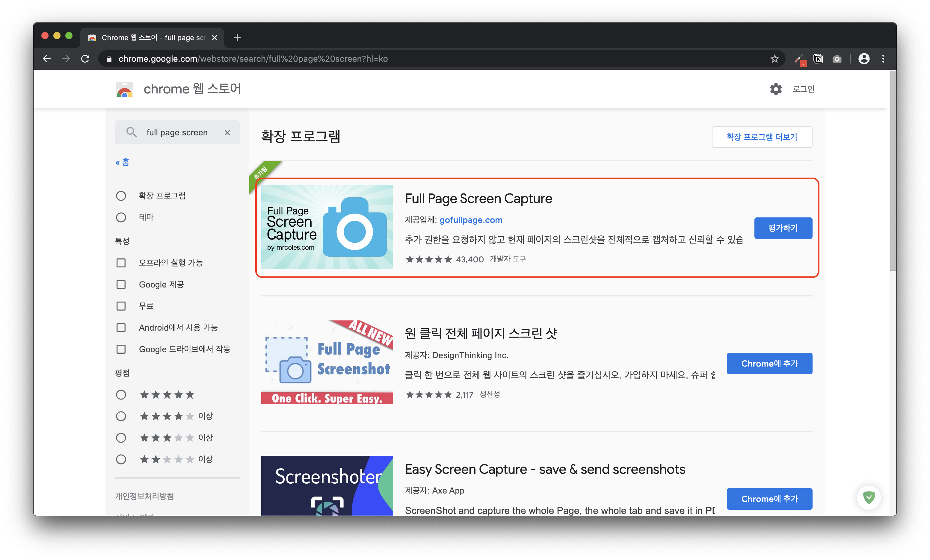
Task: Open a new browser tab with plus
Action: 237,38
